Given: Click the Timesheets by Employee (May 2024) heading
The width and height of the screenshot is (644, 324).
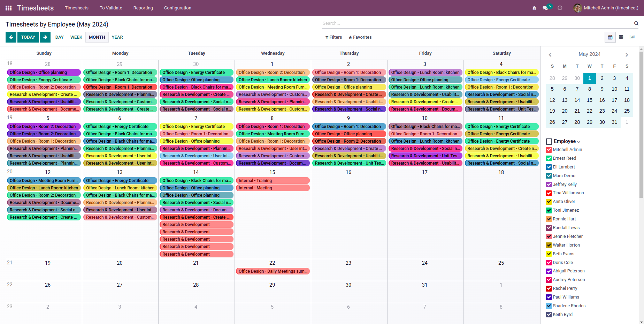Looking at the screenshot, I should [57, 24].
